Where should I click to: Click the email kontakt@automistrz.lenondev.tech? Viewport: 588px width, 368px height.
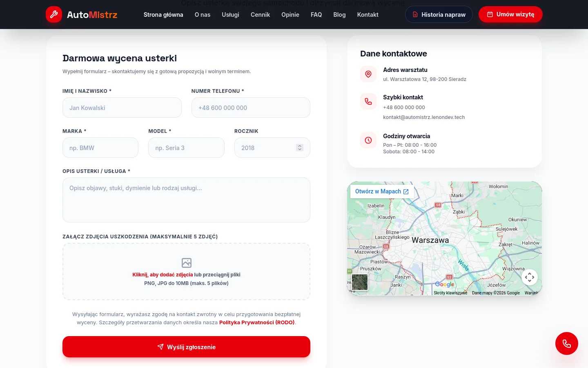(424, 117)
